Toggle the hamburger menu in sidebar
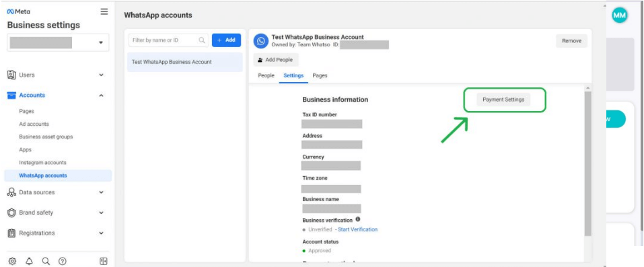The width and height of the screenshot is (644, 267). coord(104,12)
